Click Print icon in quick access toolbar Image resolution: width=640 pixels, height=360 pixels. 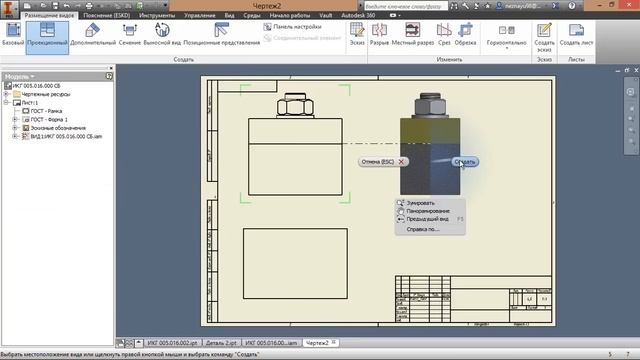(x=89, y=6)
